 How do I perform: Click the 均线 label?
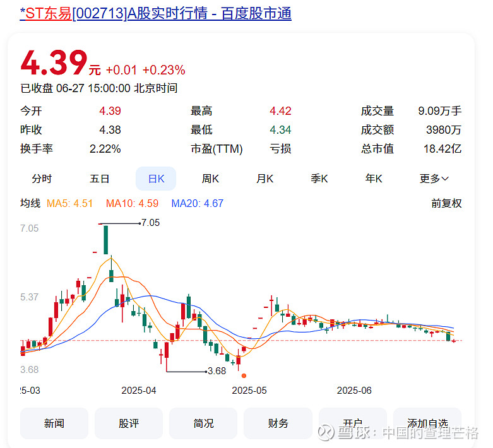(x=30, y=203)
